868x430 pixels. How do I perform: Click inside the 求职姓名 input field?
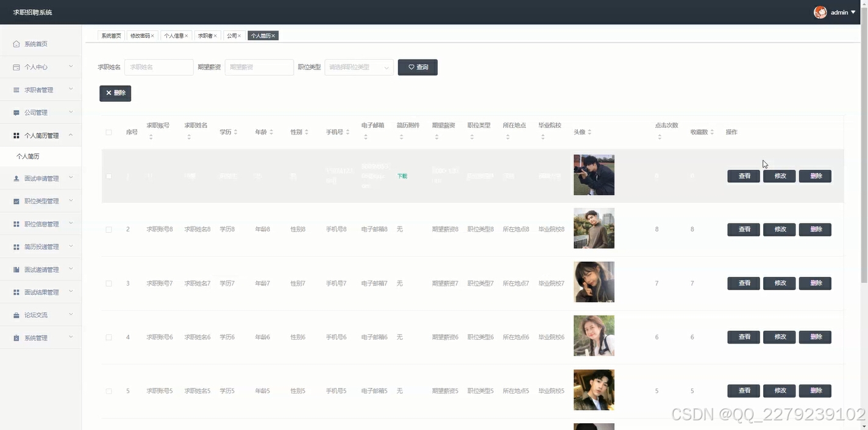158,67
